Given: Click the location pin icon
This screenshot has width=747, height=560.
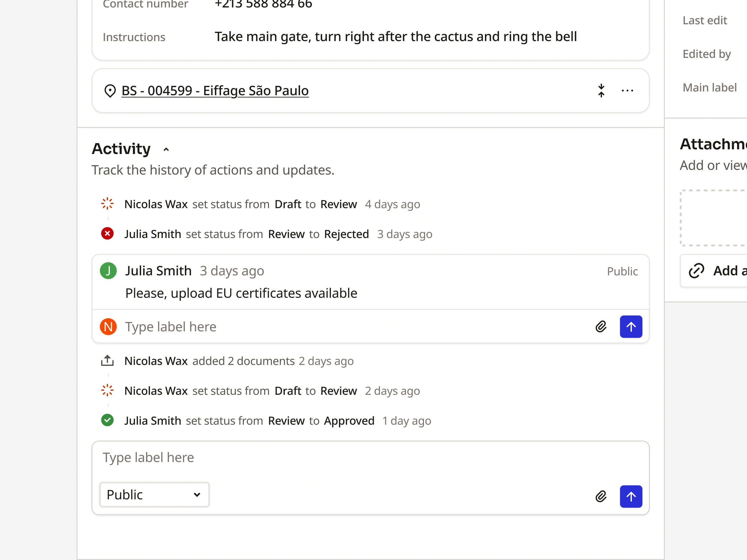Looking at the screenshot, I should click(110, 91).
